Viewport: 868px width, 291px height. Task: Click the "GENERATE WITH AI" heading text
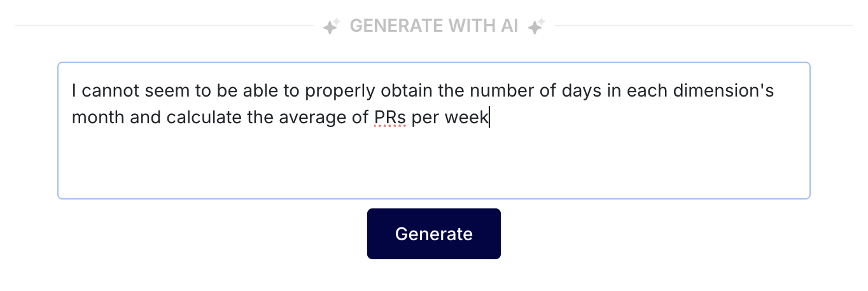click(433, 26)
